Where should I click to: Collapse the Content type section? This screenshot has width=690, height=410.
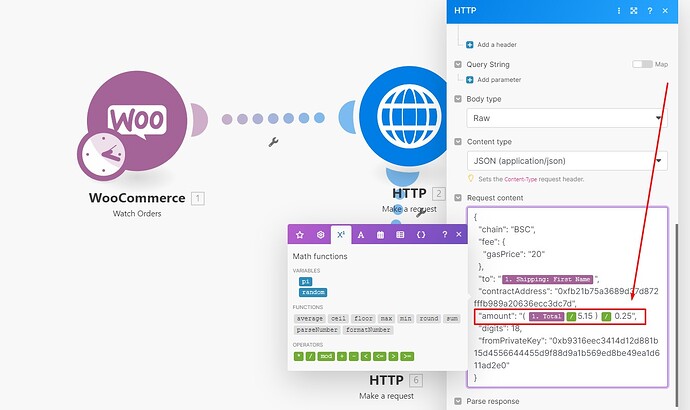(x=458, y=142)
